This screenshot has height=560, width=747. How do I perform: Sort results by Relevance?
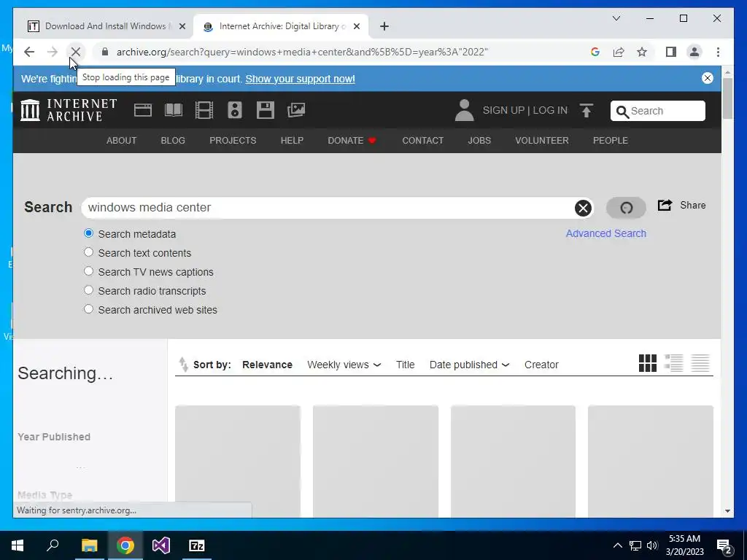coord(267,365)
